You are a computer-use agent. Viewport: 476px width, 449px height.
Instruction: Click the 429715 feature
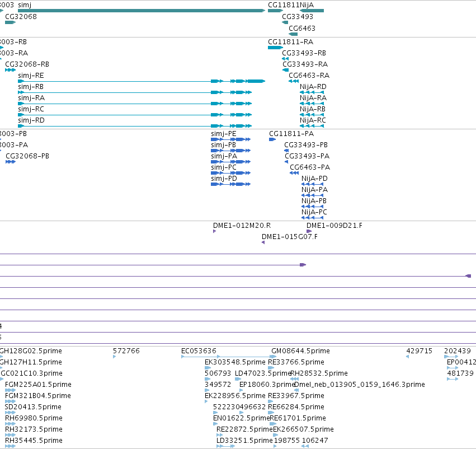pyautogui.click(x=407, y=357)
